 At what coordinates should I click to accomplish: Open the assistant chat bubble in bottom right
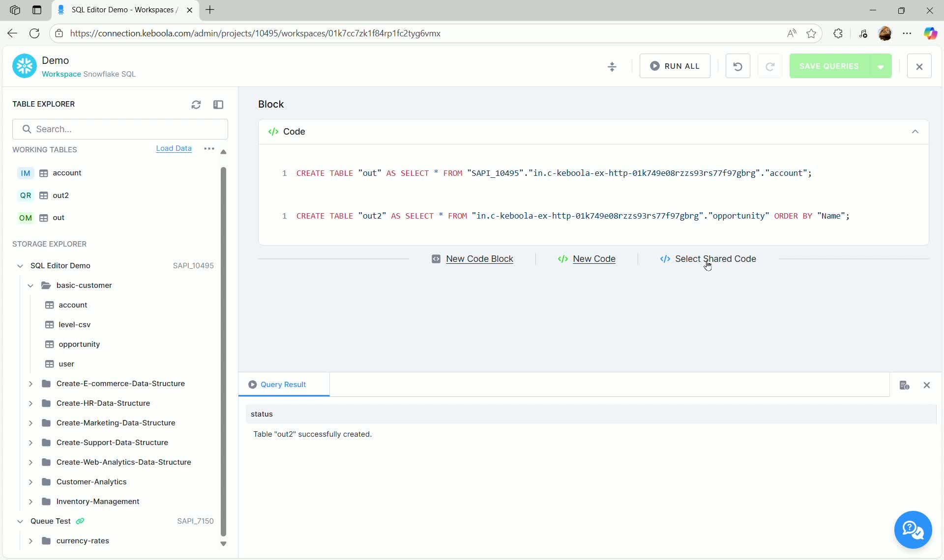pyautogui.click(x=913, y=530)
